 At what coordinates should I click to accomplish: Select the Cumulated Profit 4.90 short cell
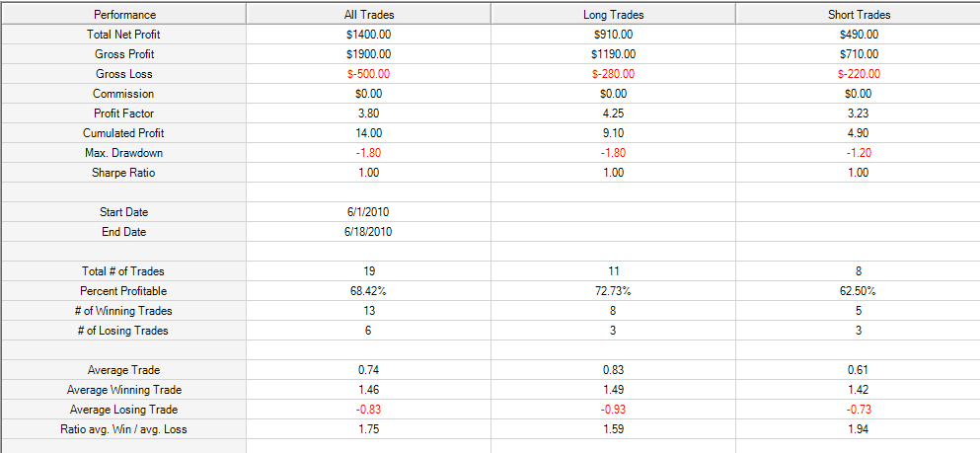coord(859,133)
